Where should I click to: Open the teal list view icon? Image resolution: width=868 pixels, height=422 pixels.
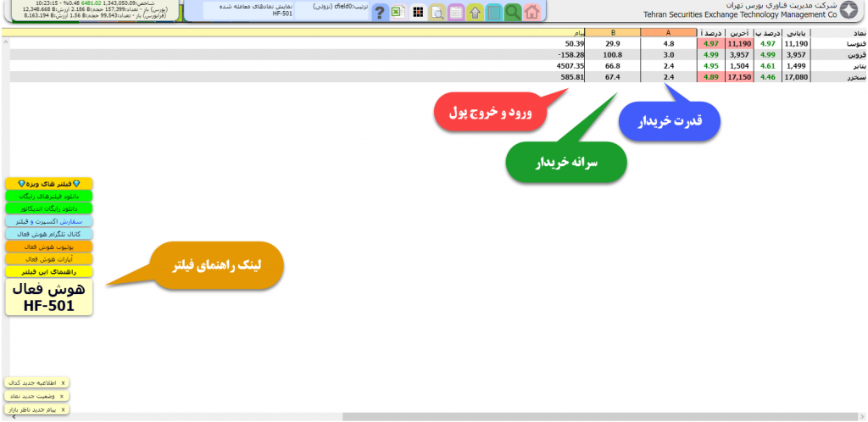494,12
